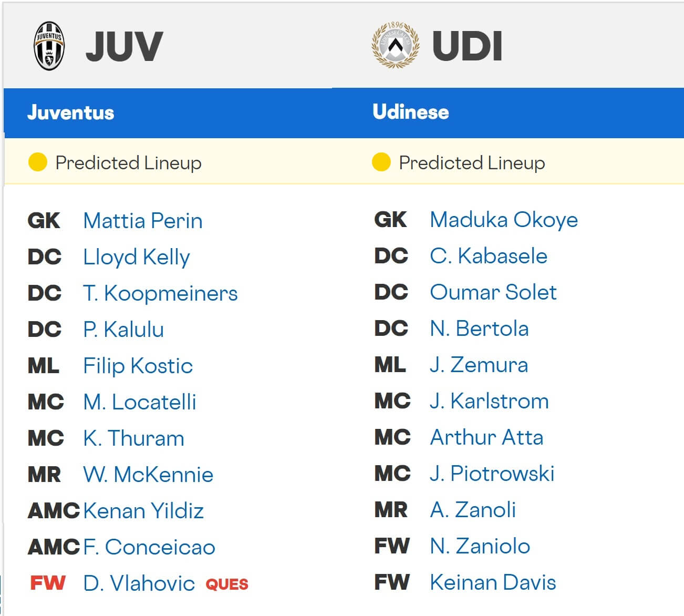Viewport: 684px width, 616px height.
Task: Open J. Karlstrom's player link
Action: (489, 402)
